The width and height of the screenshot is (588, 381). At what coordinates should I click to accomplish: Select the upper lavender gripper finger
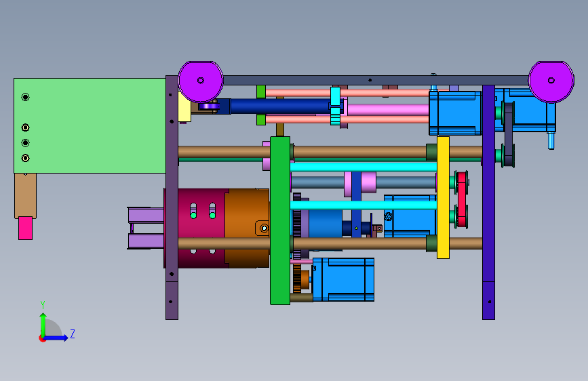[146, 216]
